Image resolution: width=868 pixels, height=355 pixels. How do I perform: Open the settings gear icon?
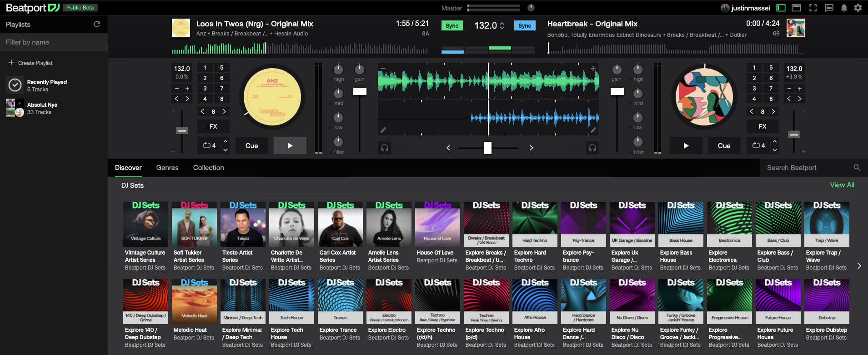point(858,8)
